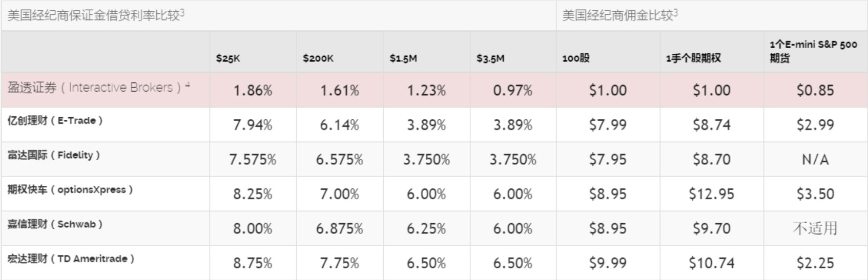Click the 100股 column header
The height and width of the screenshot is (280, 868).
[x=576, y=58]
